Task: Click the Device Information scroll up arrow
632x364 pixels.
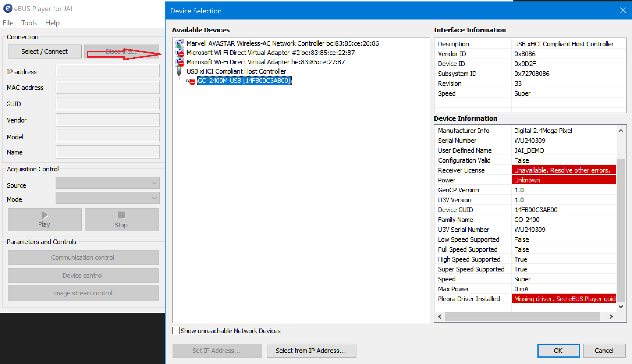Action: pos(621,131)
